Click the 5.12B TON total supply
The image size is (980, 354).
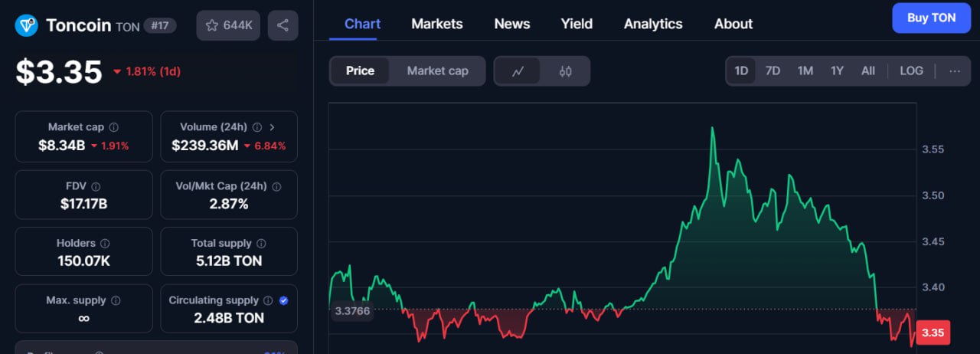228,261
